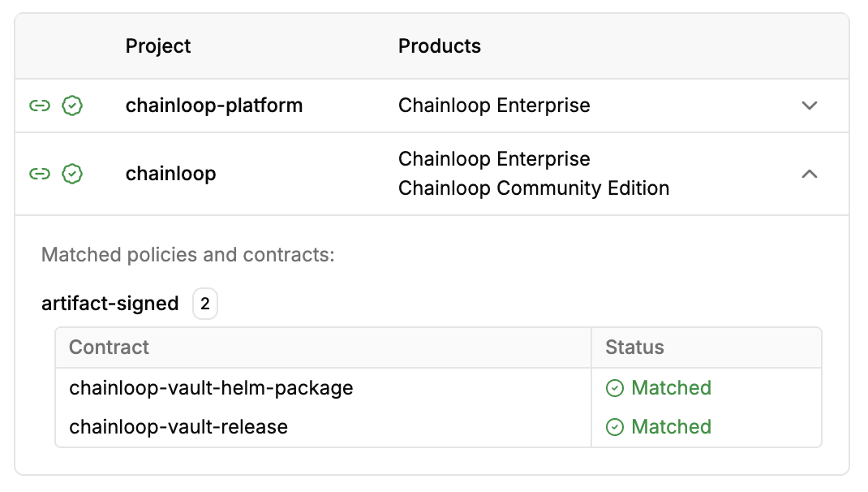Open the chainloop project entry
Screen dimensions: 868x492
point(170,174)
